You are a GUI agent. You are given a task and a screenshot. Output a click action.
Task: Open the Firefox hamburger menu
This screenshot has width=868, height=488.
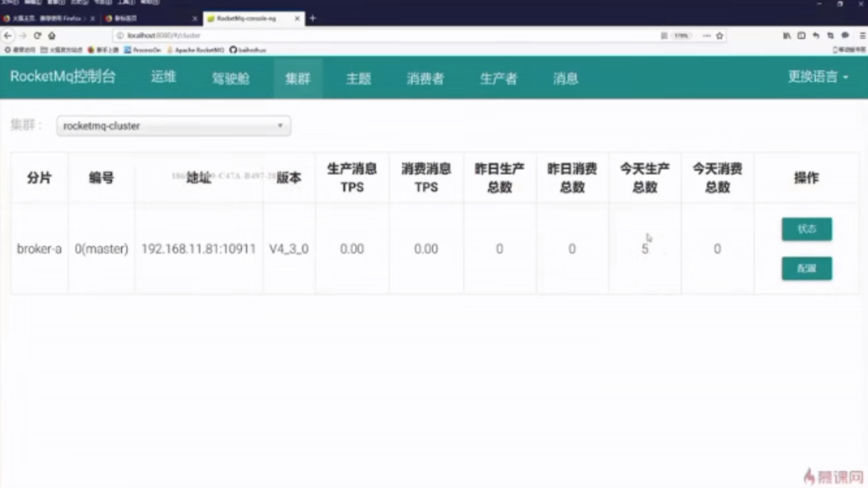coord(862,36)
